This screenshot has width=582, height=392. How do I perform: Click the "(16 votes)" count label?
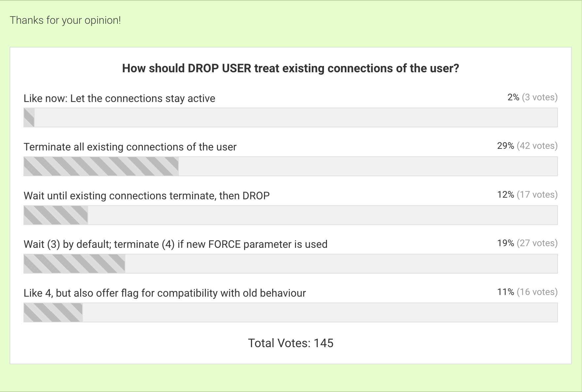(537, 292)
